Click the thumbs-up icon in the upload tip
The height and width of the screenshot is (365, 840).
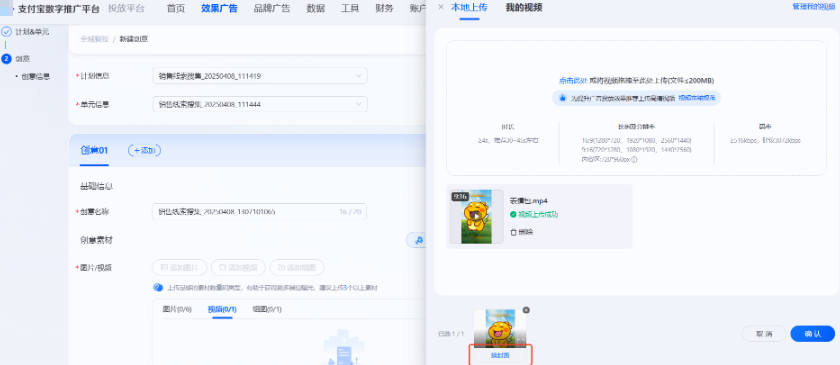562,98
